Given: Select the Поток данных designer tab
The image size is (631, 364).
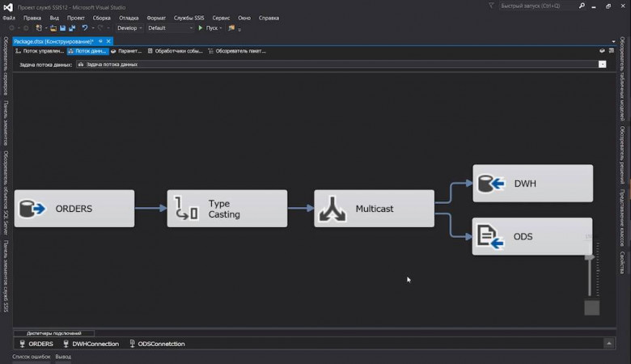Looking at the screenshot, I should (x=87, y=51).
